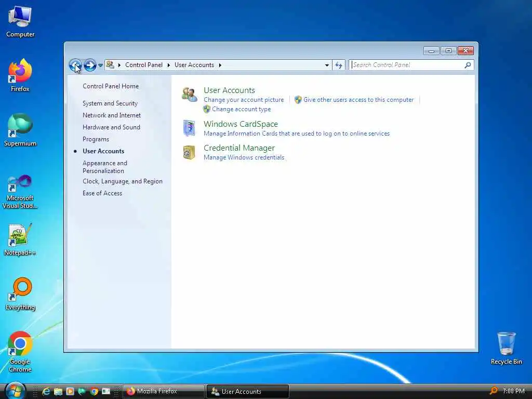This screenshot has height=399, width=532.
Task: Click the Credential Manager vault icon
Action: click(x=189, y=152)
